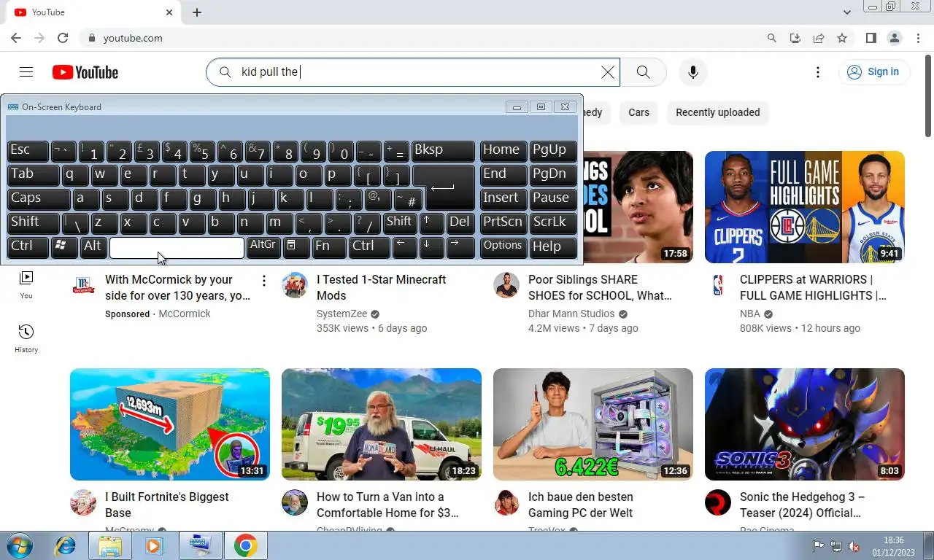Viewport: 934px width, 560px height.
Task: Run search with the magnifier button
Action: point(643,72)
